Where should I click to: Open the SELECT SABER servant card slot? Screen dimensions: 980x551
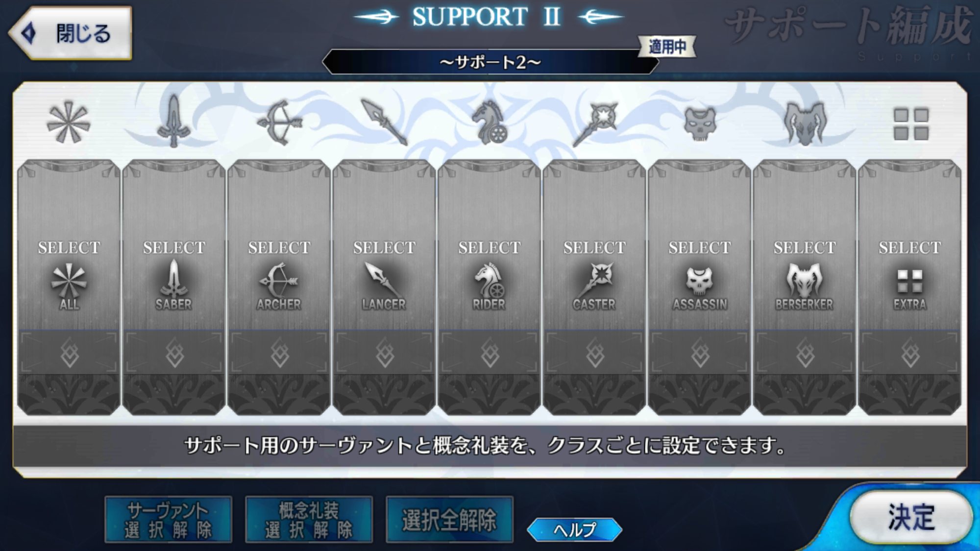coord(174,245)
